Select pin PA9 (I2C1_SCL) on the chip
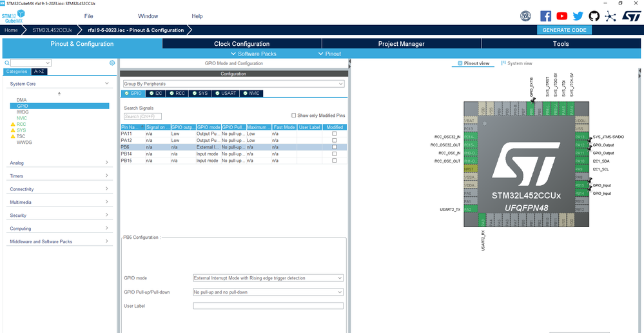This screenshot has width=644, height=333. coord(580,169)
